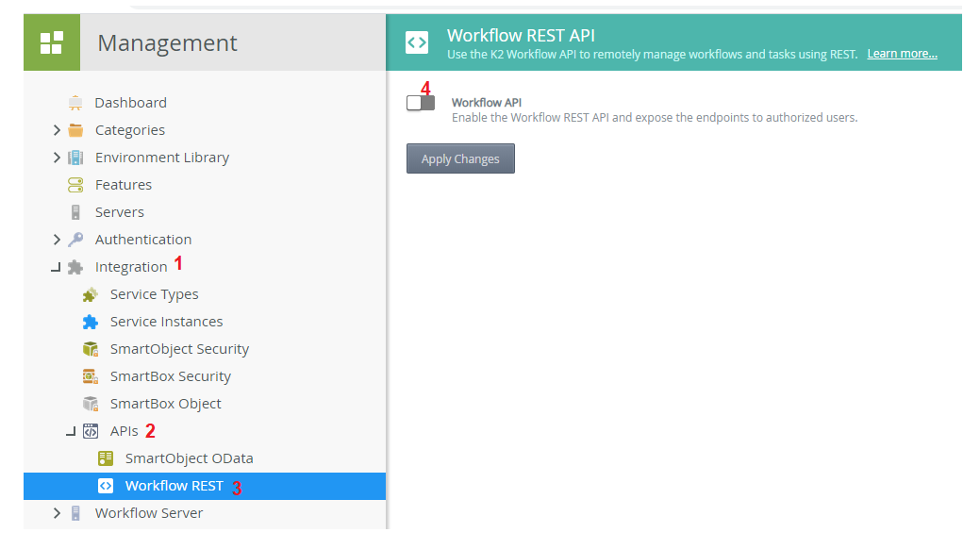Click the SmartObject Security cube icon

(91, 349)
